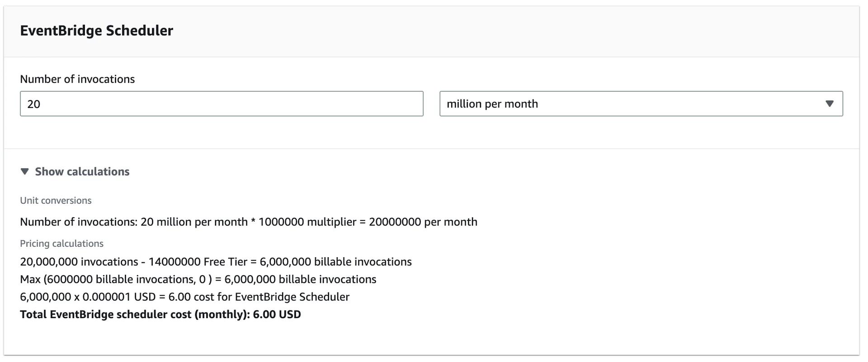Select the EventBridge Scheduler heading
868x362 pixels.
click(96, 30)
